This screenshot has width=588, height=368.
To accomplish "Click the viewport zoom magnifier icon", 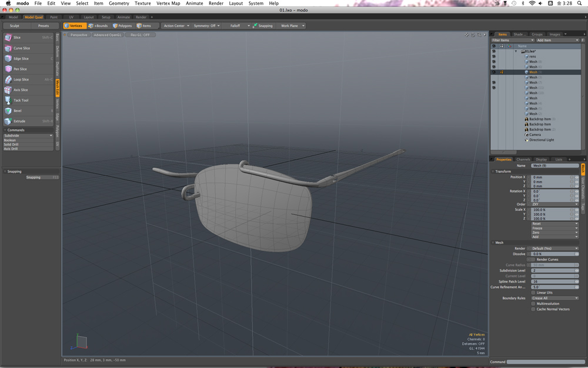I will (x=479, y=35).
